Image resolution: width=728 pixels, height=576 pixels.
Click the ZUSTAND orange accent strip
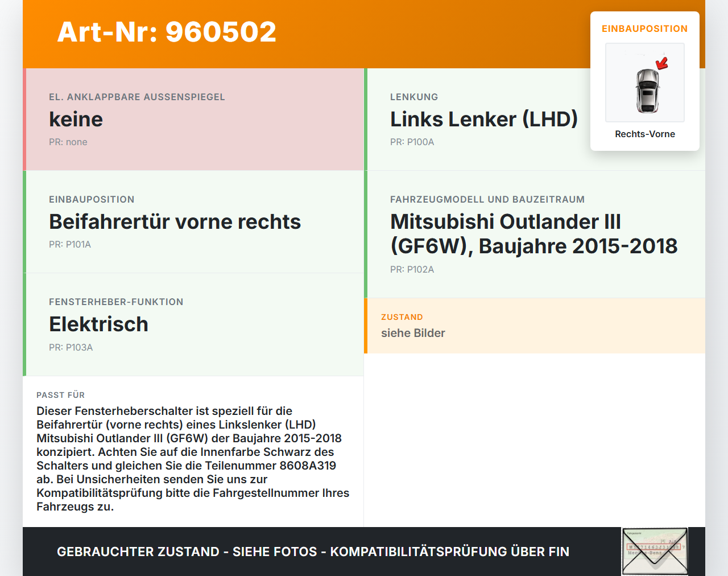coord(366,326)
